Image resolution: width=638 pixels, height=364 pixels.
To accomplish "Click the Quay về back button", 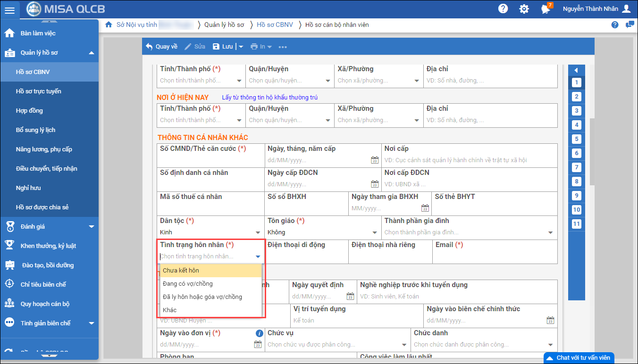I will [x=161, y=47].
